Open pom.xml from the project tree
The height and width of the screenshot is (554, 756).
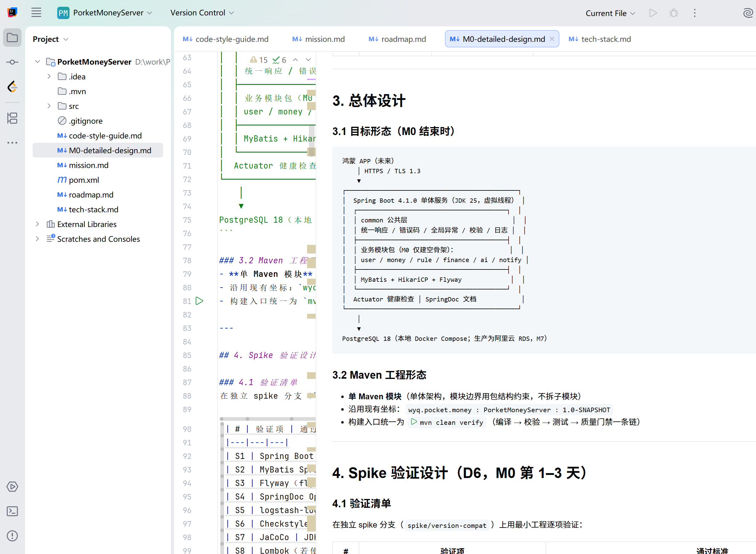tap(78, 180)
